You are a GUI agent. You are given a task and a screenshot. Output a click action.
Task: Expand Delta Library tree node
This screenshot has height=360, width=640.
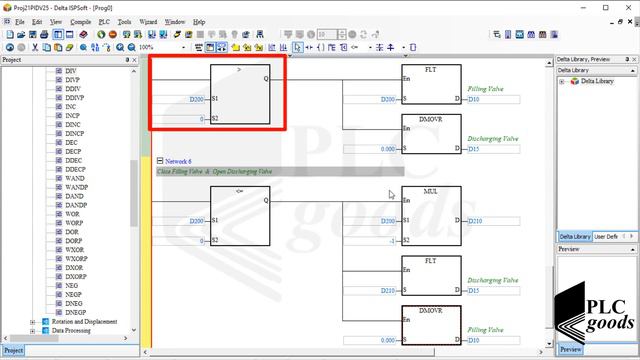(x=562, y=81)
